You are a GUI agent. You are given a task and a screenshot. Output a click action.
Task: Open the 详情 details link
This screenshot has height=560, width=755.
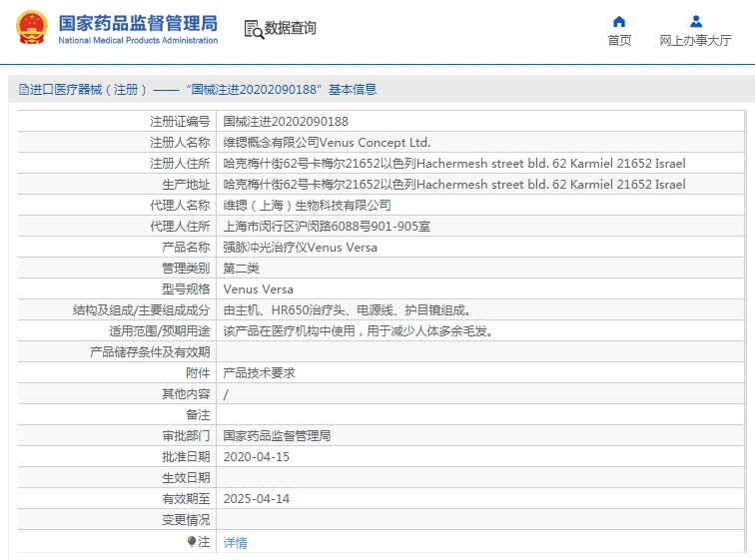click(235, 543)
